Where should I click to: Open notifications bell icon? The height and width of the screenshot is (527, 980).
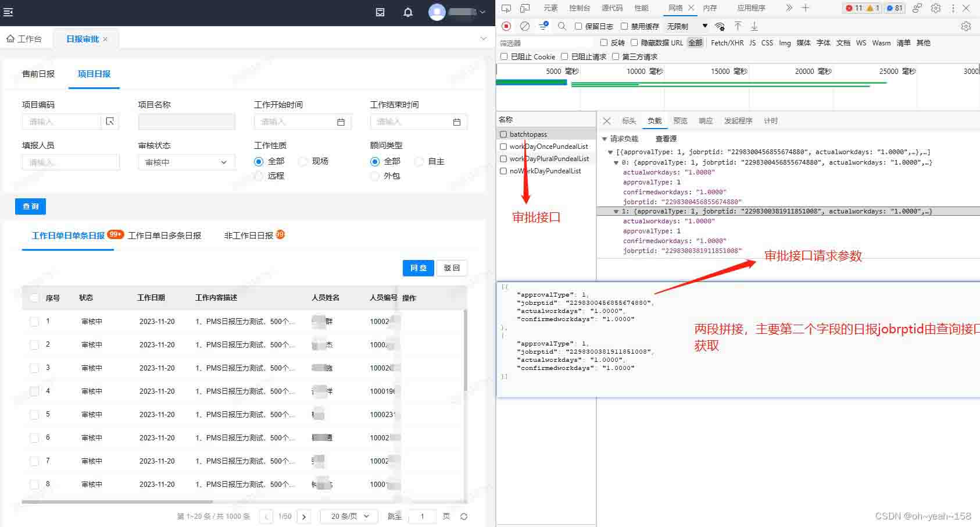(408, 12)
